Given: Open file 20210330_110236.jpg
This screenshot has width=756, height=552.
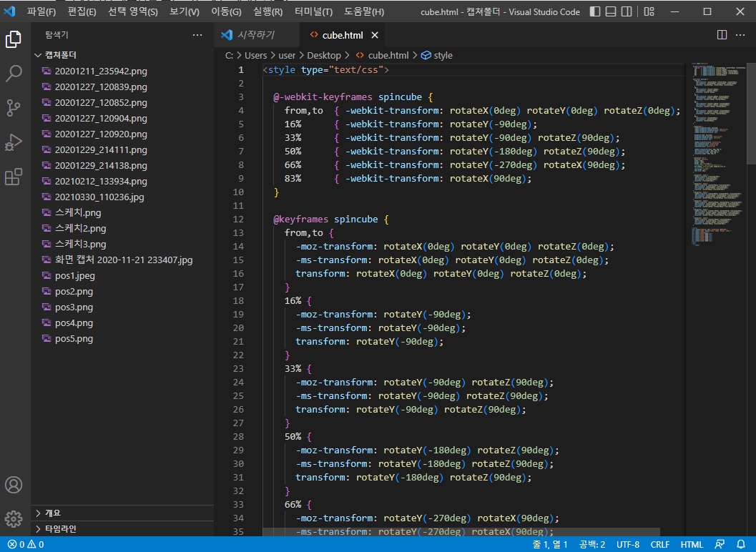Looking at the screenshot, I should pyautogui.click(x=122, y=197).
